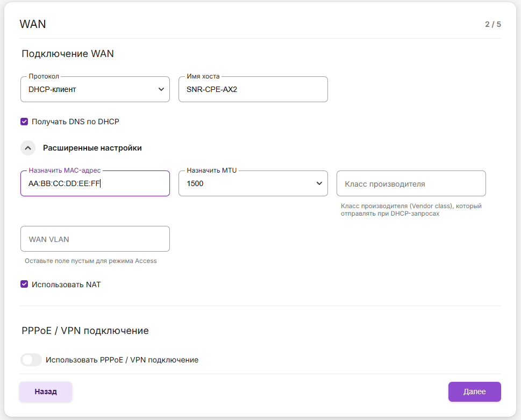Click the 2 / 5 step indicator
This screenshot has width=521, height=420.
point(493,24)
